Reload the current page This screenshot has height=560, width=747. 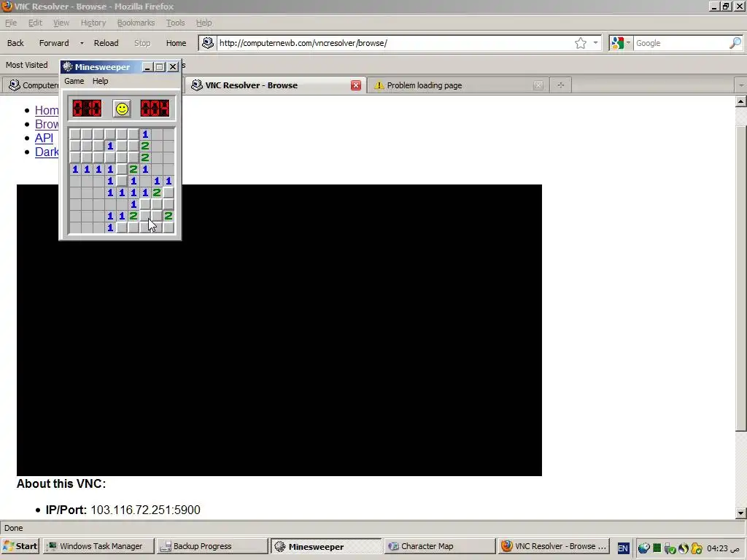click(106, 43)
